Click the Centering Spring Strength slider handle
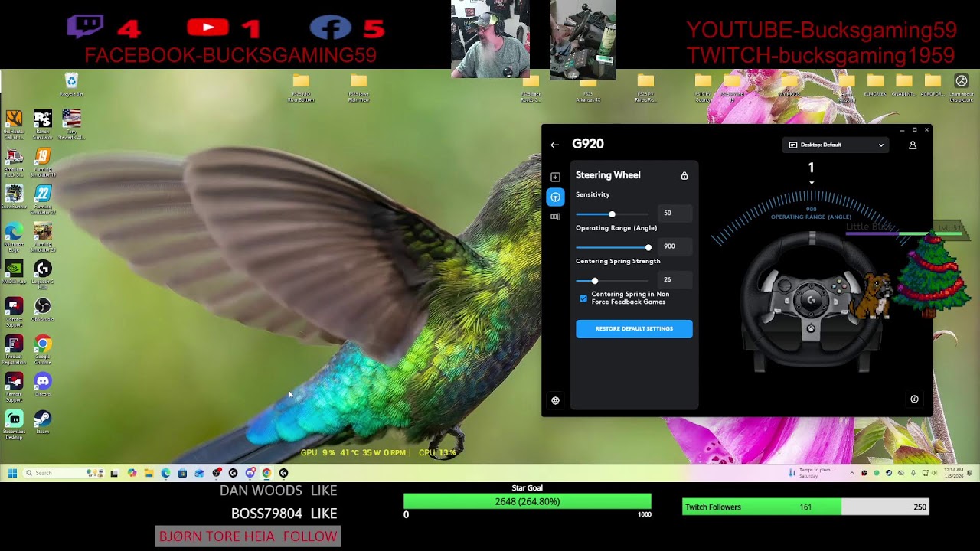Image resolution: width=980 pixels, height=551 pixels. (595, 281)
